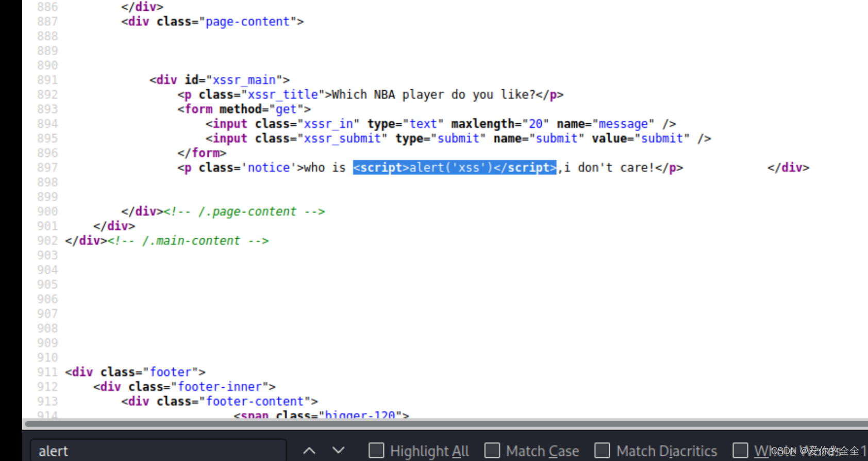Viewport: 868px width, 461px height.
Task: Toggle the Match Case checkbox
Action: pyautogui.click(x=492, y=451)
